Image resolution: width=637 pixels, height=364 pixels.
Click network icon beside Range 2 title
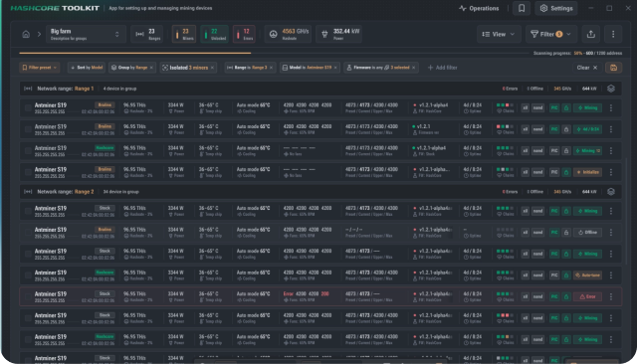(x=28, y=192)
